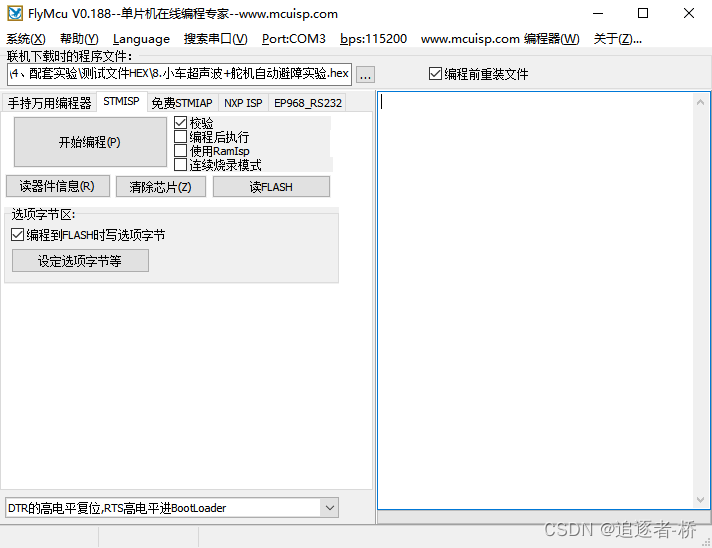The width and height of the screenshot is (712, 548).
Task: Switch to the 免费STMIAP tab
Action: 182,103
